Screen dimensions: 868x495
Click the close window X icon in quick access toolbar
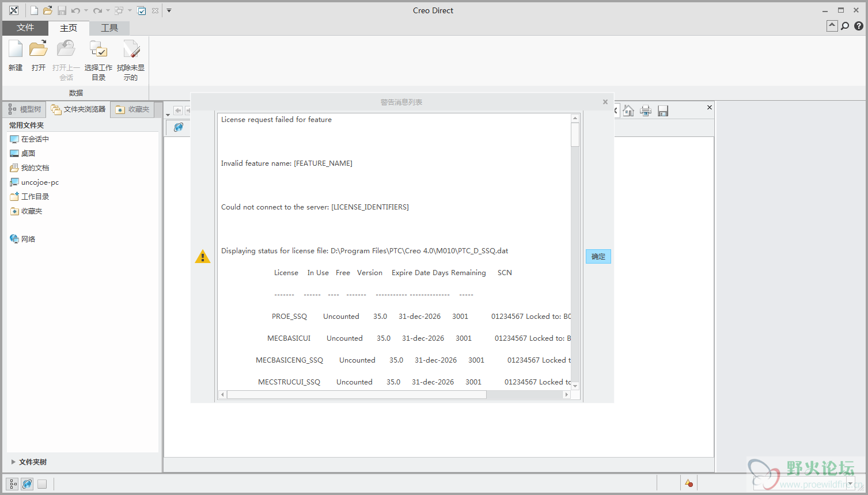[x=155, y=10]
